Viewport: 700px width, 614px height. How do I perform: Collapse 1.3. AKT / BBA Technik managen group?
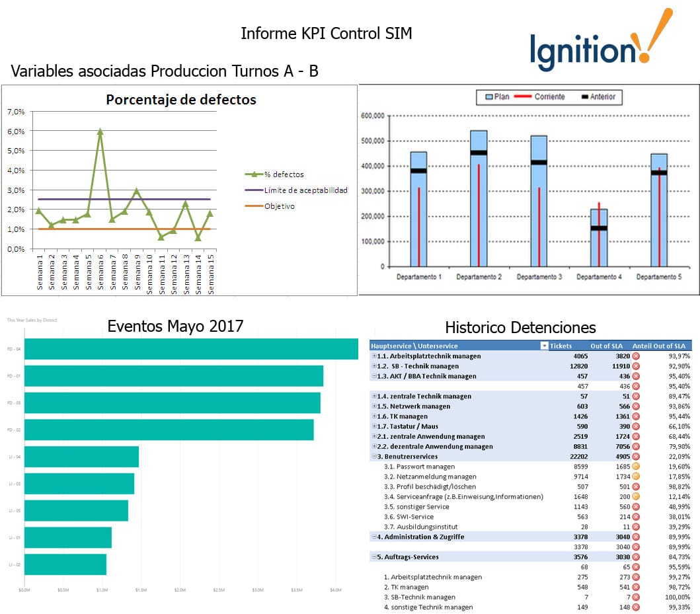tap(374, 376)
